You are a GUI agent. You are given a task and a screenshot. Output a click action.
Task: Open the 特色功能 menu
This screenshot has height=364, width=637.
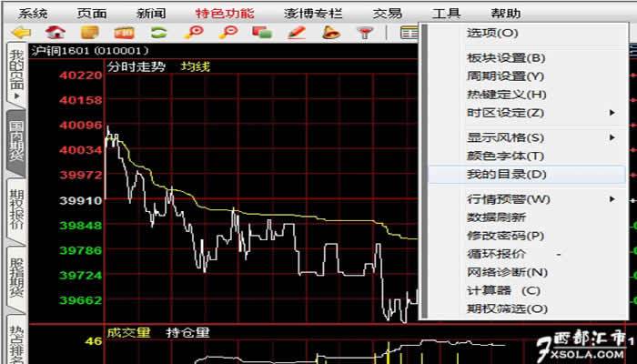tap(225, 14)
